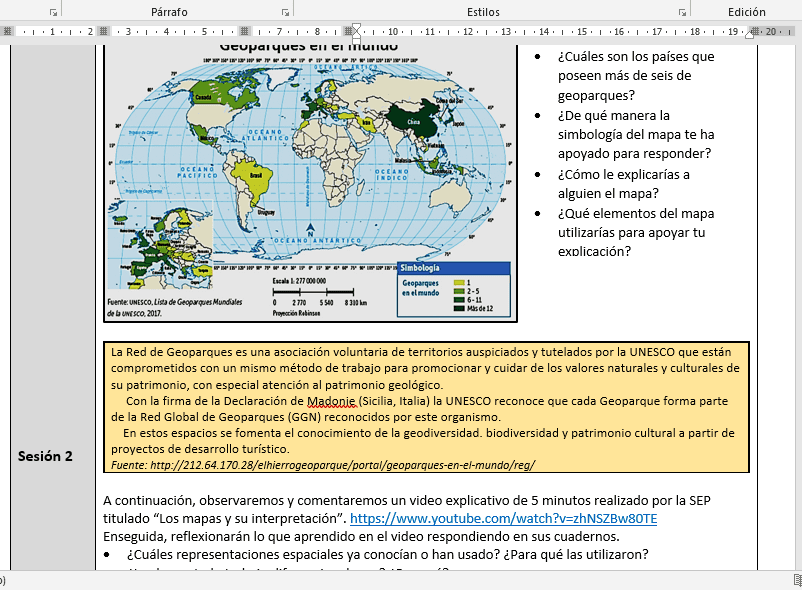Click the Fuente elhierrogeoparque URL text

322,465
